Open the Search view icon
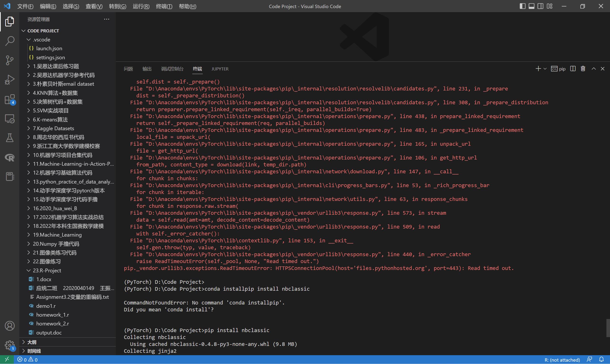Screen dimensions: 610x364 (10, 41)
